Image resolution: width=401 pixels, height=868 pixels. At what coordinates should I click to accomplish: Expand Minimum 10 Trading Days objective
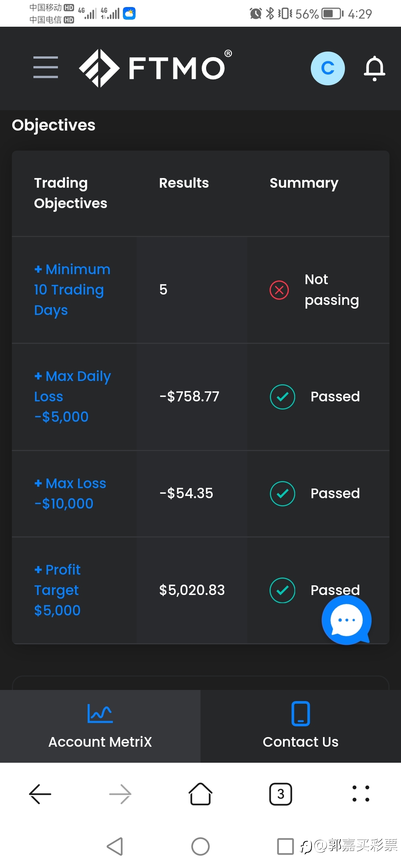[72, 290]
